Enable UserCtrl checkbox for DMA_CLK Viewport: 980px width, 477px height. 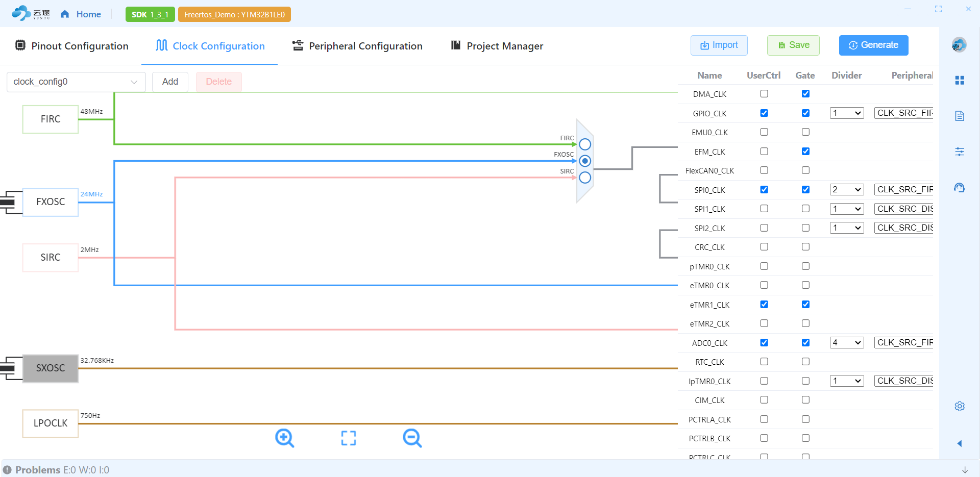click(x=764, y=94)
